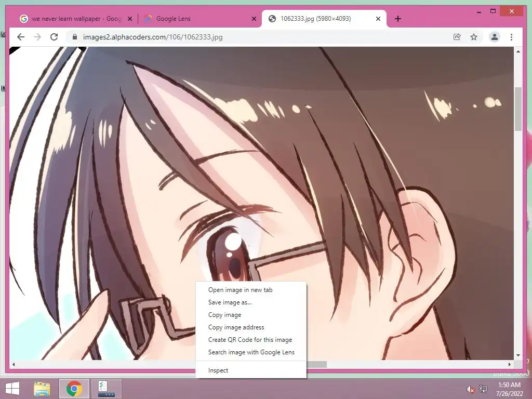Go back to the previous page

pos(21,37)
